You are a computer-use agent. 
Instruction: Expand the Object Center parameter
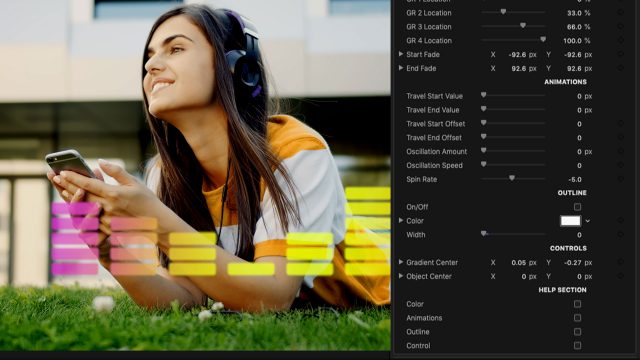(x=401, y=276)
